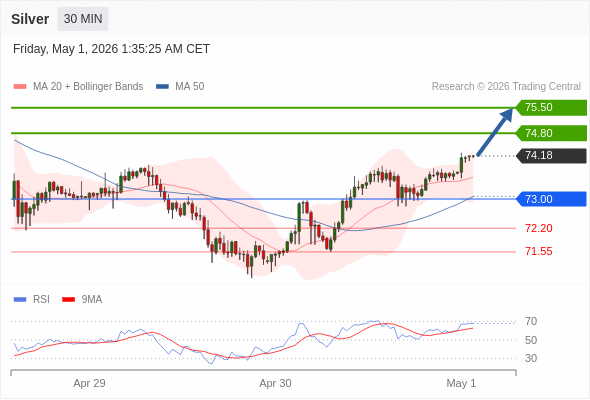590x400 pixels.
Task: Click the Research Trading Central copyright text
Action: (x=506, y=87)
